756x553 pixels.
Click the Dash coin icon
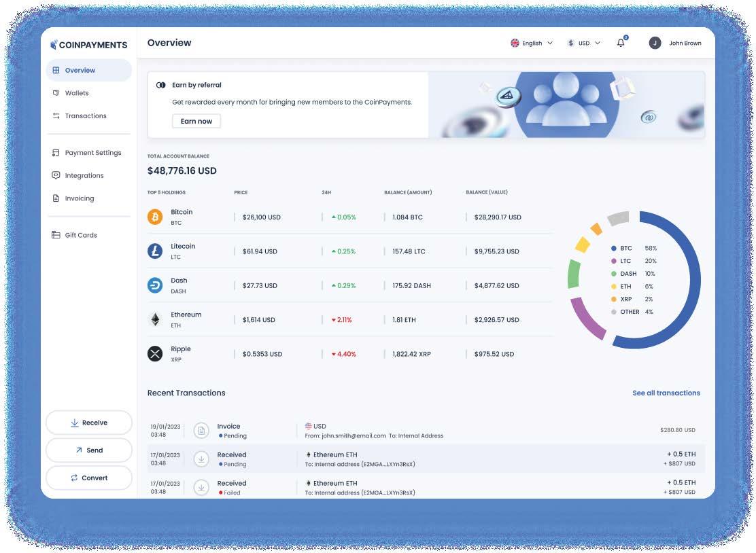tap(155, 285)
